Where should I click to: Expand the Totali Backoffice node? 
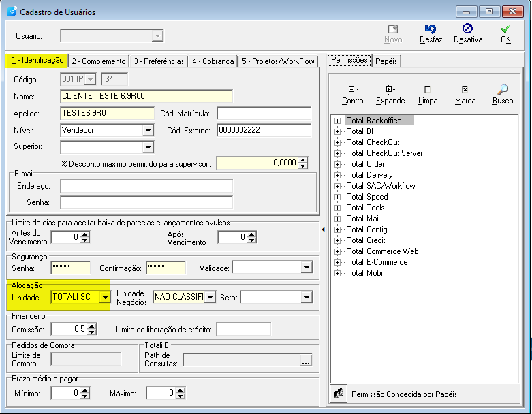point(337,121)
